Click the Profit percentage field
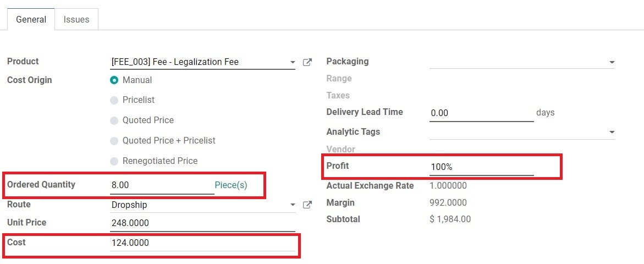Image resolution: width=644 pixels, height=264 pixels. click(481, 167)
